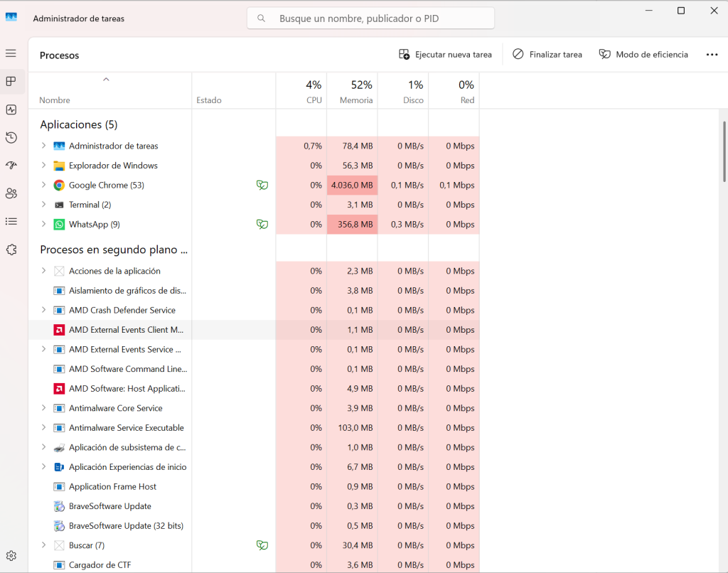This screenshot has width=728, height=573.
Task: Click the AMD Software: Host Application icon
Action: pos(59,389)
